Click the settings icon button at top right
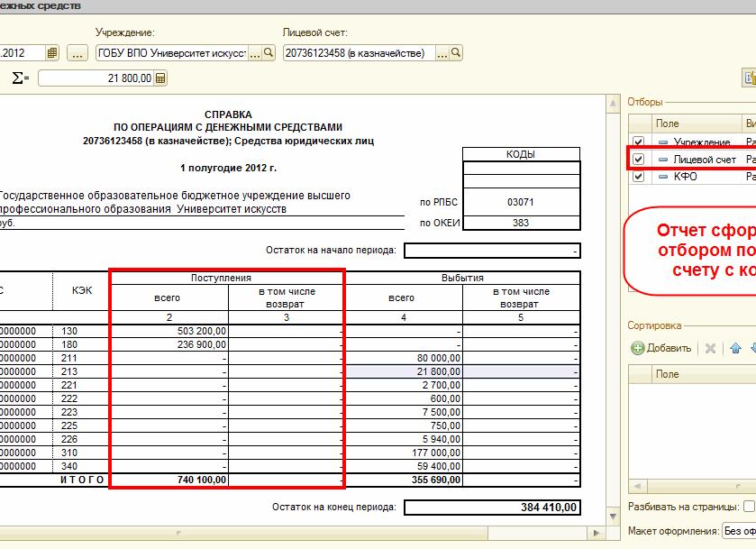The image size is (756, 549). [x=749, y=78]
